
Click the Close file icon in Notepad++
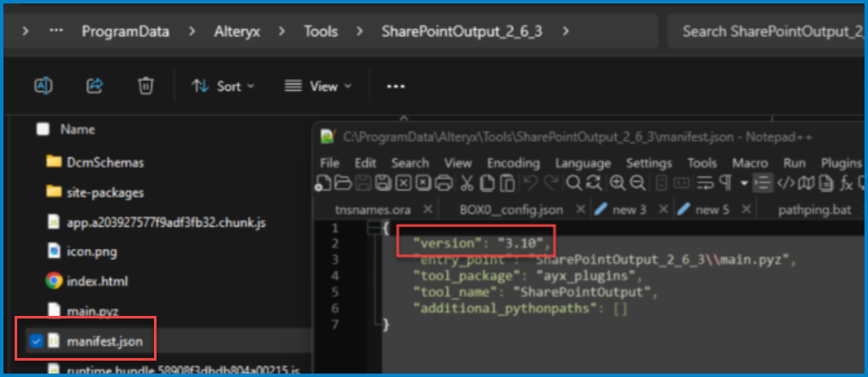point(403,183)
